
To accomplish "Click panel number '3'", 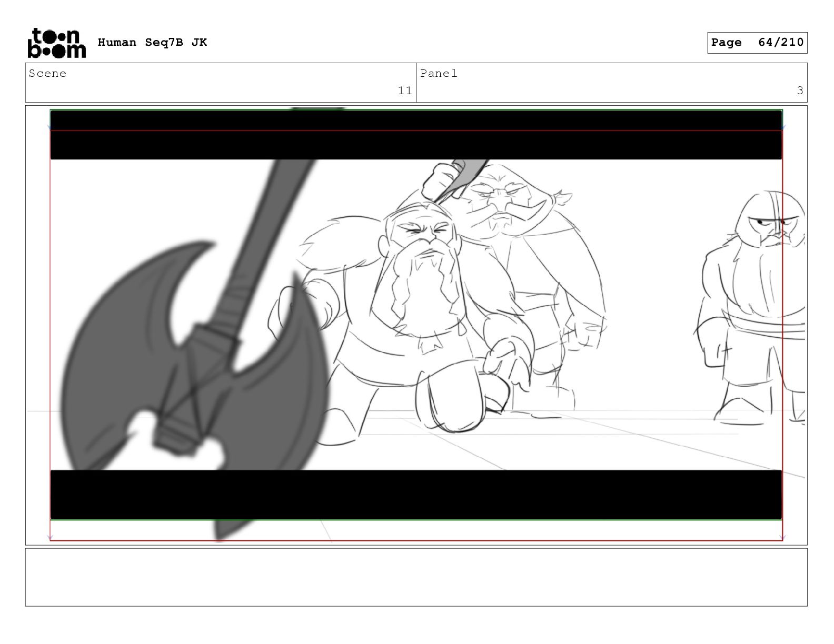I will point(800,90).
